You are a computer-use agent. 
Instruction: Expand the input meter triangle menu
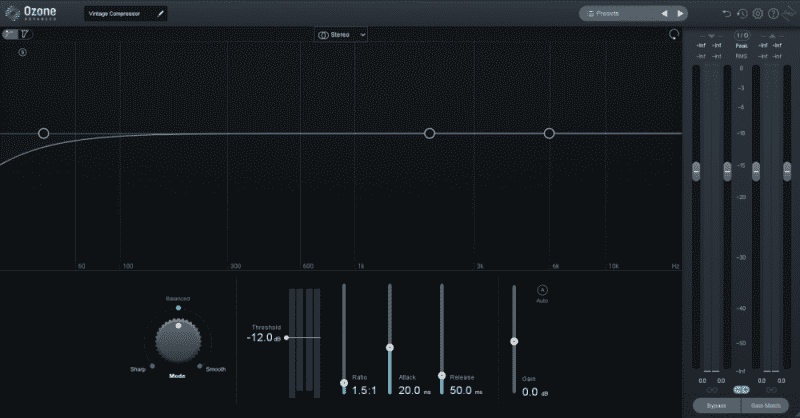[712, 36]
